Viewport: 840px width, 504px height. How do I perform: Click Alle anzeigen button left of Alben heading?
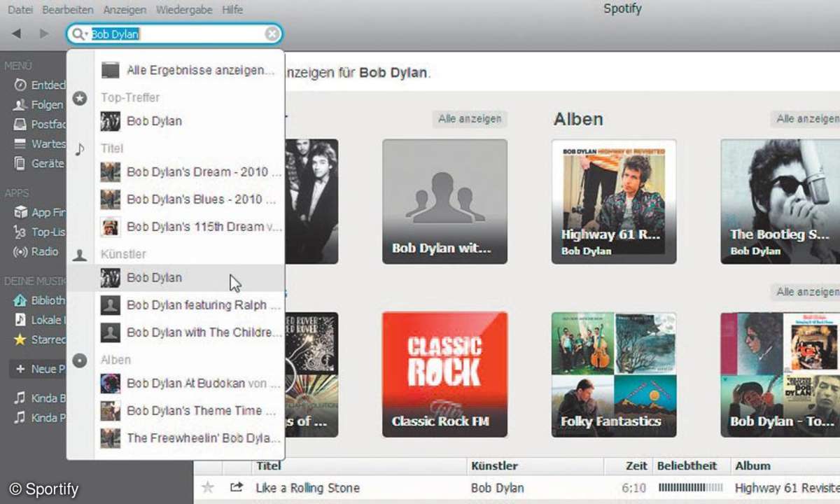pyautogui.click(x=470, y=119)
